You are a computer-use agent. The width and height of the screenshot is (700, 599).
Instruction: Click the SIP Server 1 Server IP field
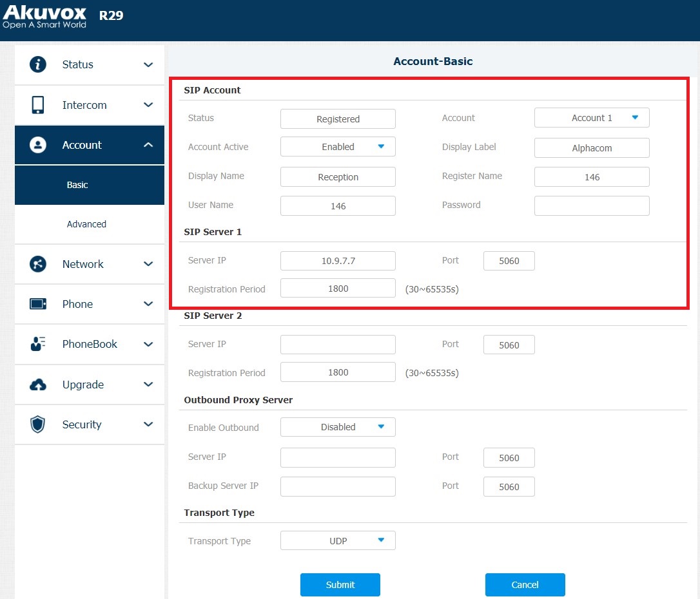[338, 261]
